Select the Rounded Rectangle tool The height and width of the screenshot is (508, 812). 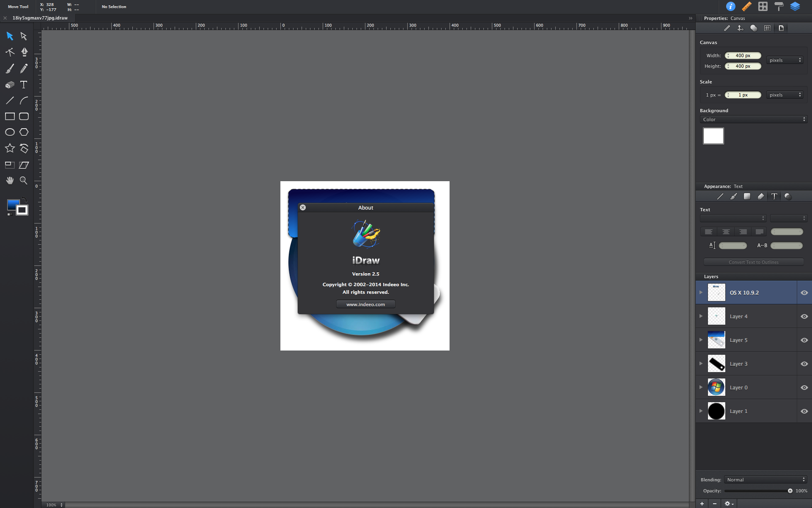[x=24, y=116]
